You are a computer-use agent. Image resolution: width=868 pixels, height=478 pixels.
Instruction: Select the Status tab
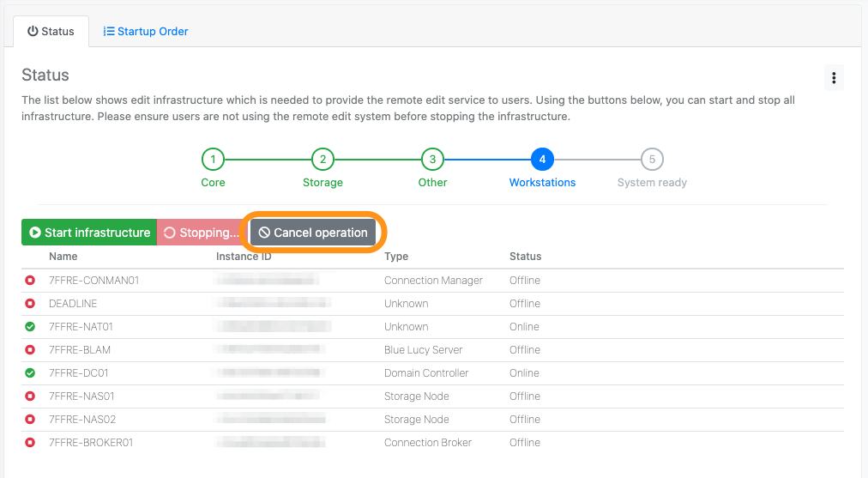pos(51,32)
